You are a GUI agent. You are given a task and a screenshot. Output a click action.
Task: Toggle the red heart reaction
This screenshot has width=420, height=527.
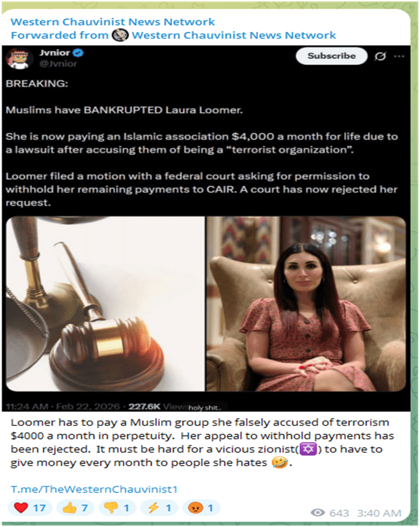[29, 507]
